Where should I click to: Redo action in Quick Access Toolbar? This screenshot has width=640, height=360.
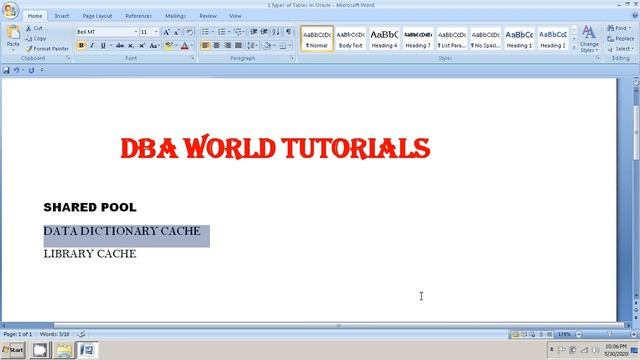coord(31,70)
